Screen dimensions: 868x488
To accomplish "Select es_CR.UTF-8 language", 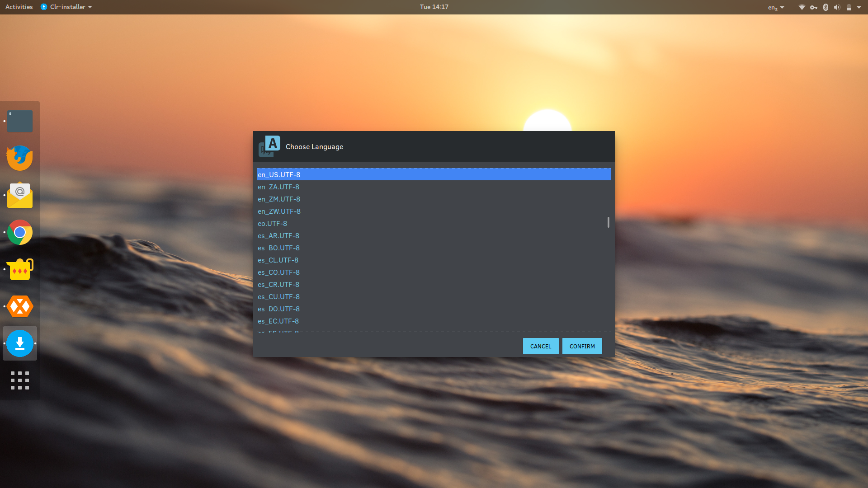I will pos(434,284).
